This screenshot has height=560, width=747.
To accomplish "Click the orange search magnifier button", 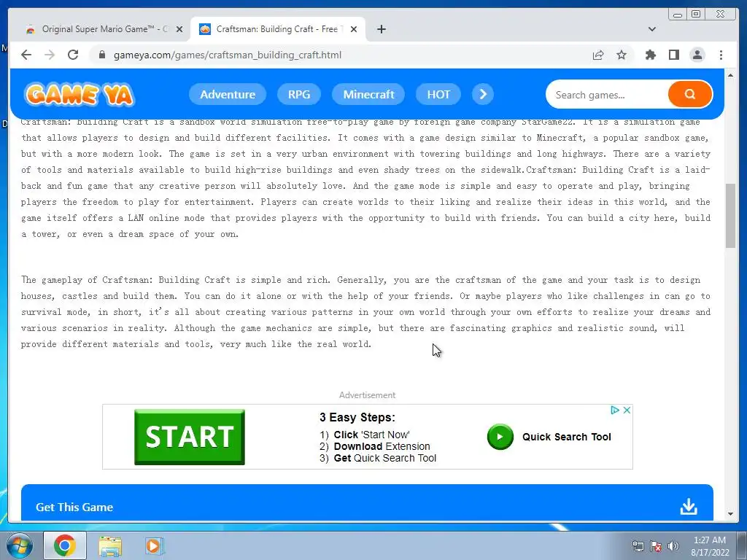I will (690, 94).
